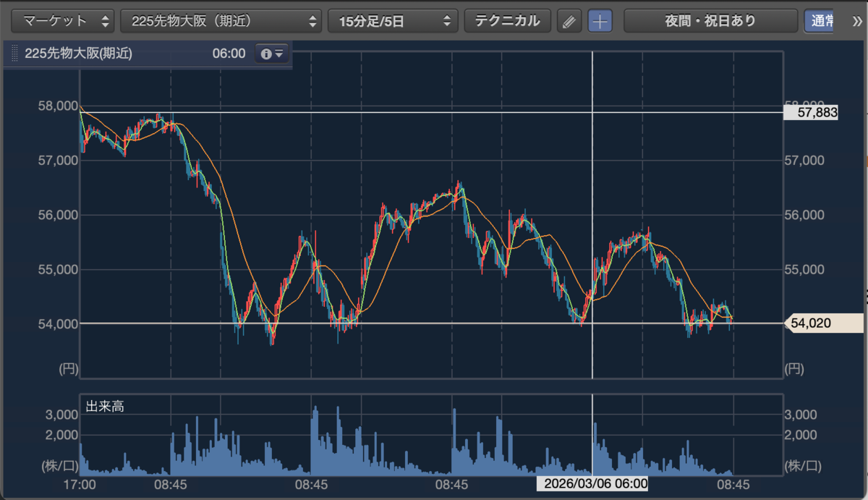
Task: Open the マーケット dropdown
Action: click(x=64, y=21)
